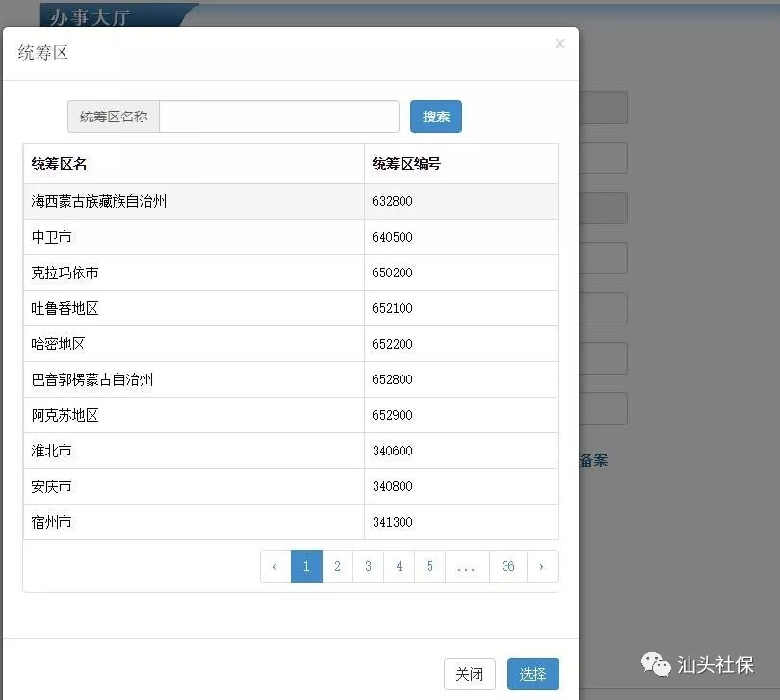The height and width of the screenshot is (700, 780).
Task: Go to pagination page 5
Action: [429, 566]
